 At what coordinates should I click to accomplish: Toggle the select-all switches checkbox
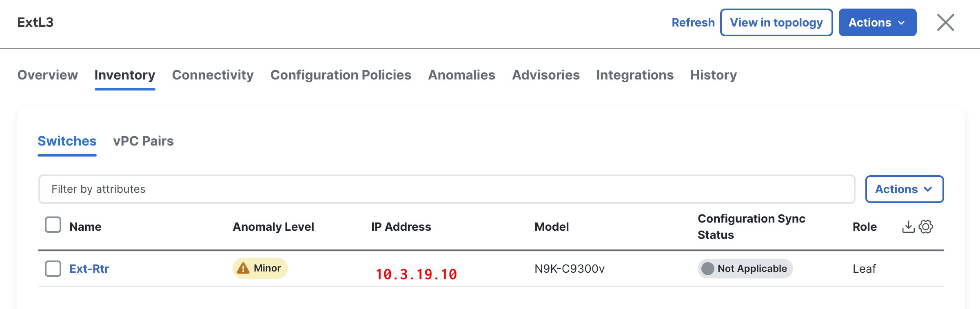coord(53,225)
